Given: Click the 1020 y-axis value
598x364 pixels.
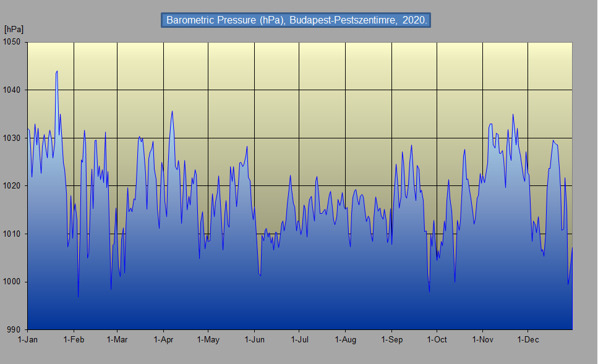Looking at the screenshot, I should pyautogui.click(x=12, y=186).
